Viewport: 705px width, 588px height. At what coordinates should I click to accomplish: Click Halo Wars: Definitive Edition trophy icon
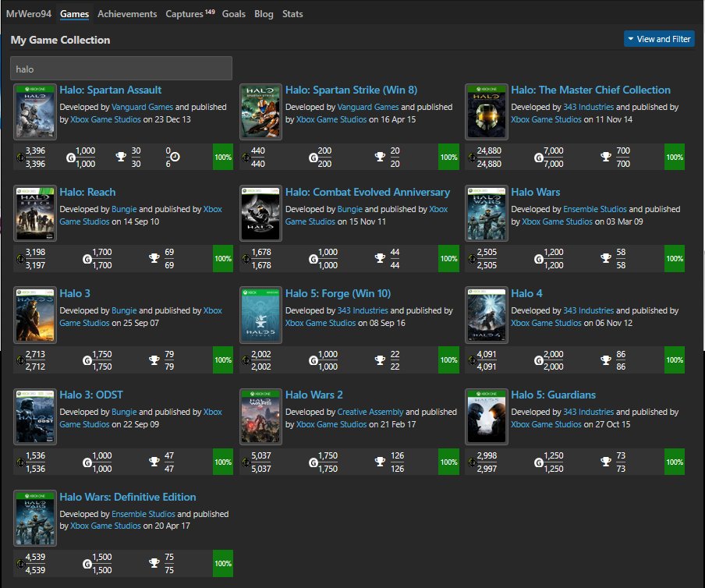(154, 563)
